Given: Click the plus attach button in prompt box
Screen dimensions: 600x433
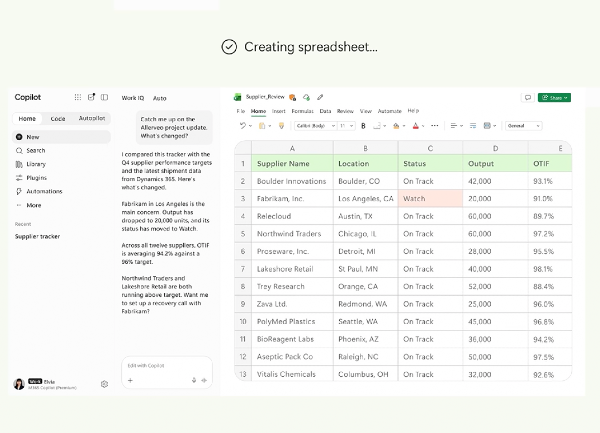Looking at the screenshot, I should click(x=130, y=380).
